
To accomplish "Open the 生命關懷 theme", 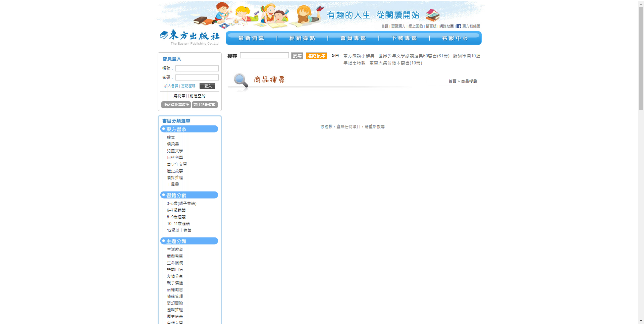I will [x=175, y=263].
